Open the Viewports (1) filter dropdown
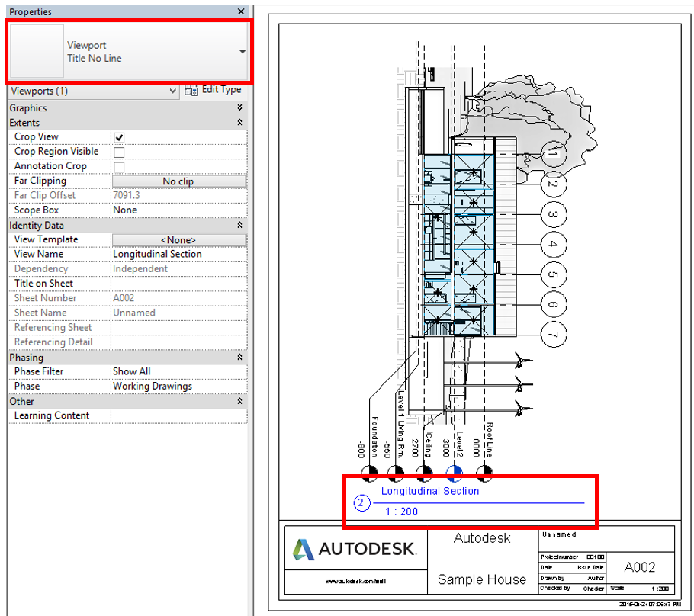694x616 pixels. click(x=171, y=89)
